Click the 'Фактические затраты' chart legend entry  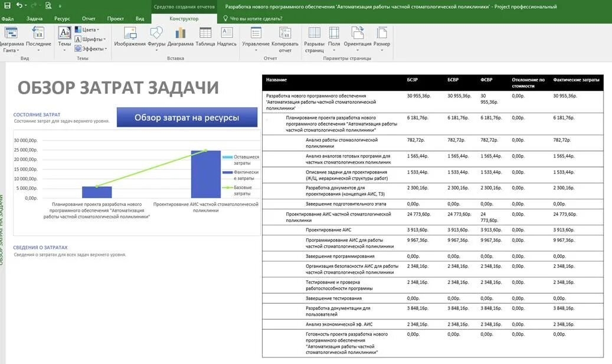(241, 175)
